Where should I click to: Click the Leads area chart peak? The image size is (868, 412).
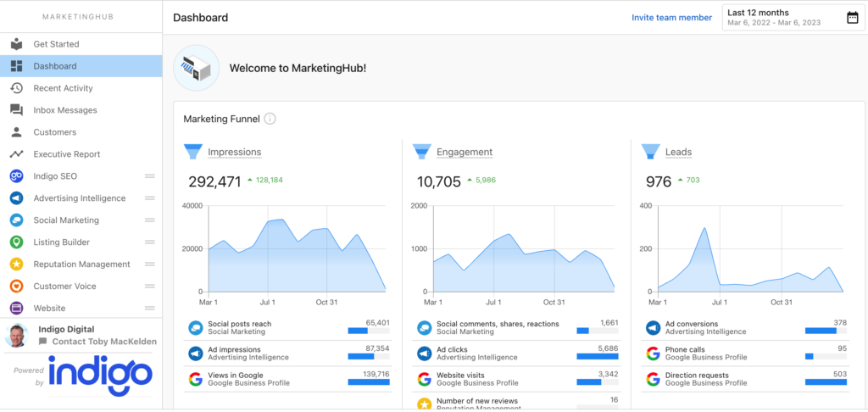tap(704, 229)
